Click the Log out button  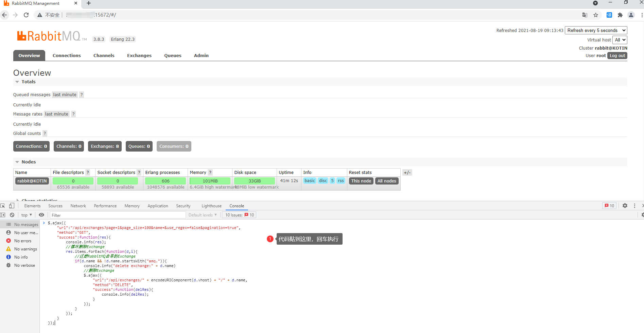click(x=617, y=56)
